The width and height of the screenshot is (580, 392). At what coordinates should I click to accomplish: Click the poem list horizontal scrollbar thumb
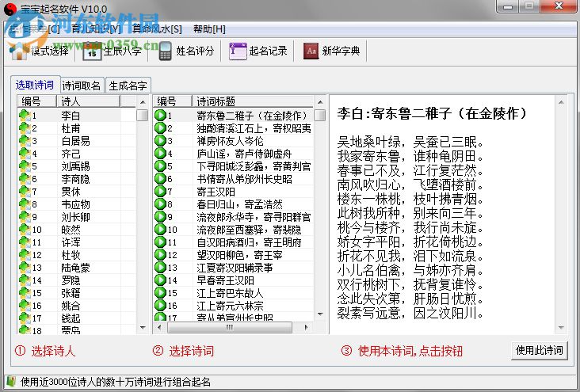pyautogui.click(x=230, y=327)
